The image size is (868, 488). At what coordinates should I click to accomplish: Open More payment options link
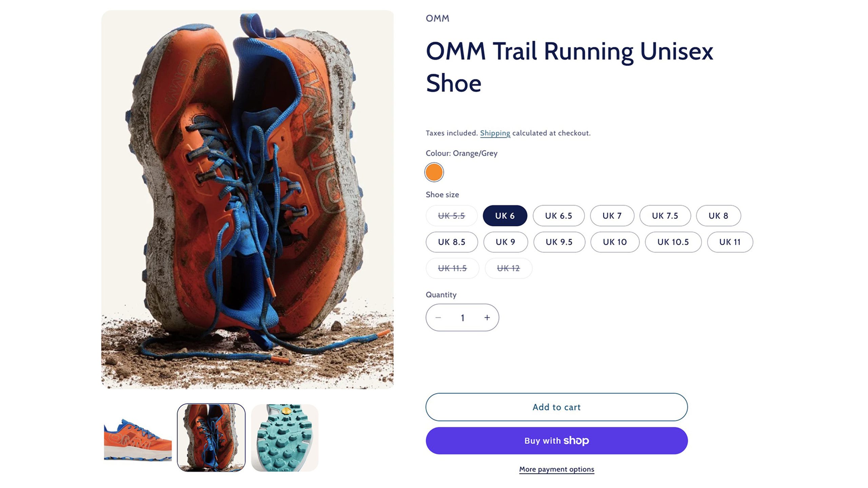pyautogui.click(x=556, y=469)
